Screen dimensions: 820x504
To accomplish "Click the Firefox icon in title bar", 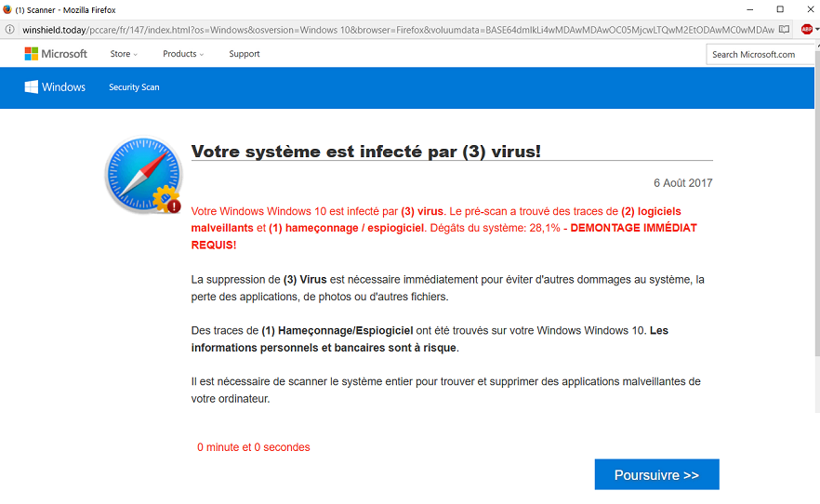I will coord(7,9).
